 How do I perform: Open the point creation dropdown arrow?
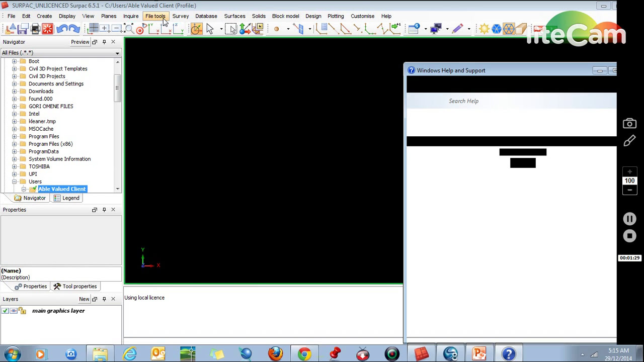[x=288, y=29]
